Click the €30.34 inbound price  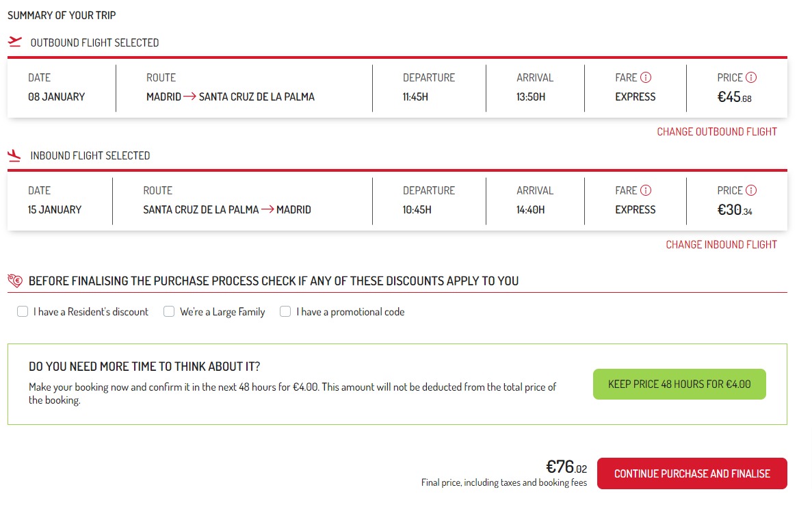coord(735,210)
